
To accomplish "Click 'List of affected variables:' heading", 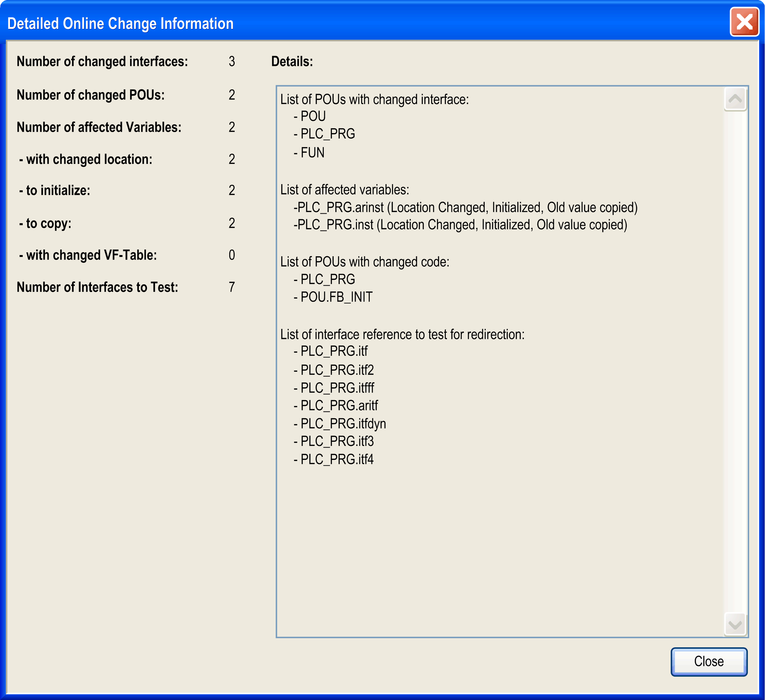I will coord(345,190).
